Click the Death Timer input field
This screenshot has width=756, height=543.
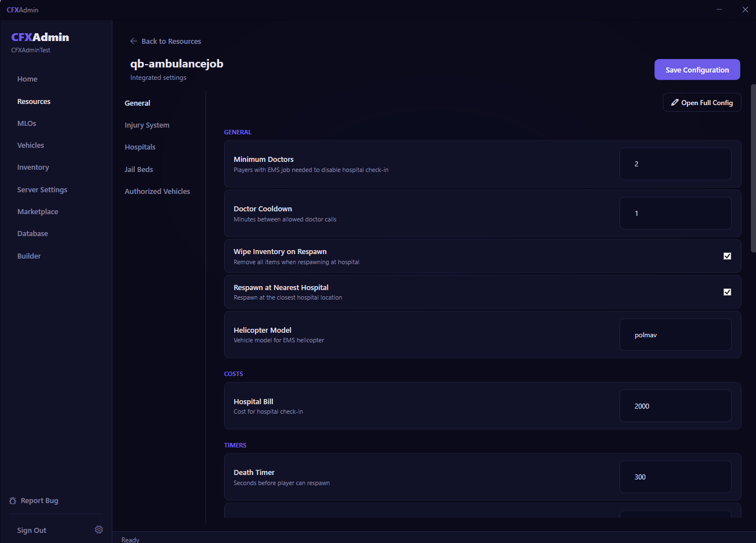(x=676, y=477)
